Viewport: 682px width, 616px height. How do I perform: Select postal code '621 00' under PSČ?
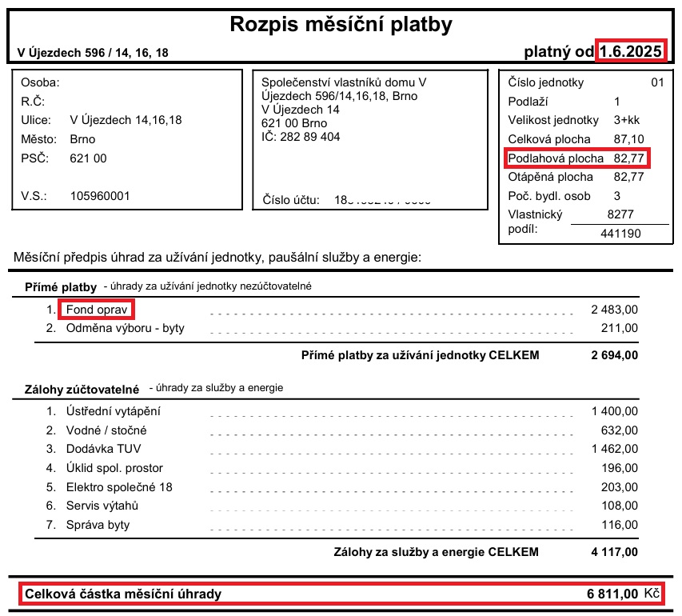88,158
